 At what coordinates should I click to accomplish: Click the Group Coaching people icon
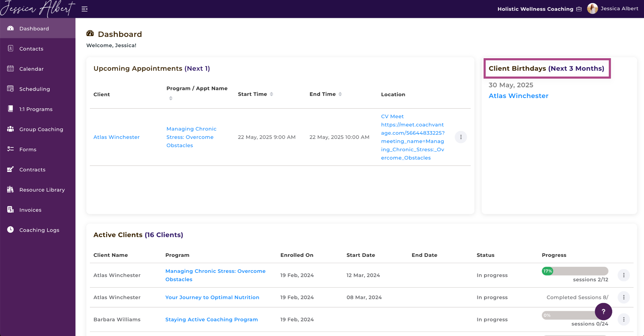(x=10, y=129)
